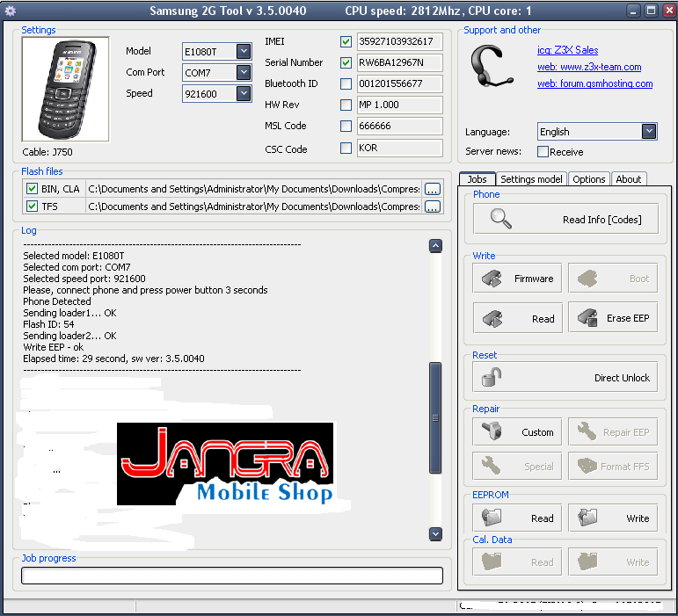Image resolution: width=678 pixels, height=616 pixels.
Task: Click the MSL Code field 666666
Action: coord(399,127)
